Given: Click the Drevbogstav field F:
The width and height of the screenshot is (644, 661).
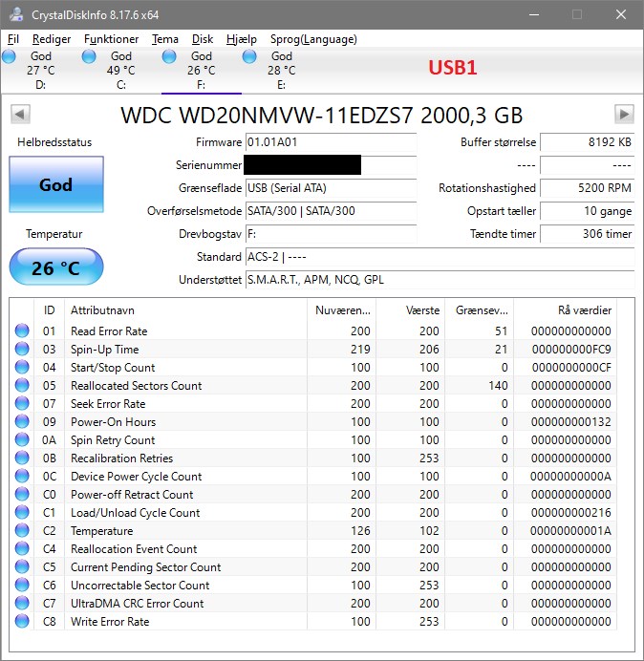Looking at the screenshot, I should click(331, 233).
